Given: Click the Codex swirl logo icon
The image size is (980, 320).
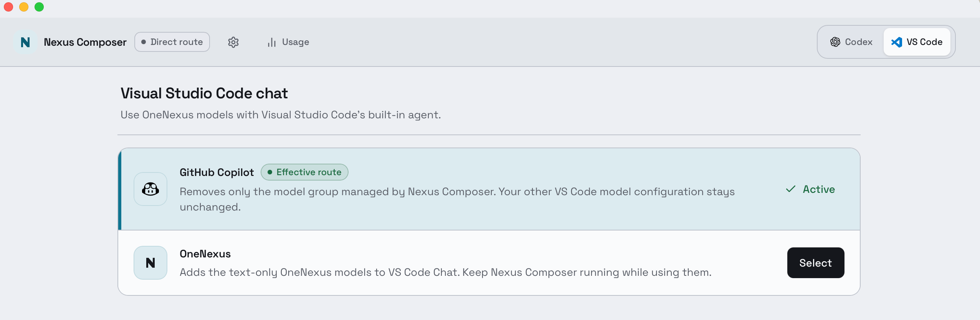Looking at the screenshot, I should click(x=835, y=42).
